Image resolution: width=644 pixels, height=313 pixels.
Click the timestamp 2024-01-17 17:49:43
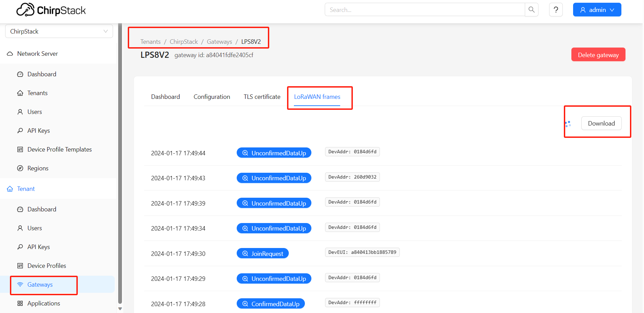178,178
